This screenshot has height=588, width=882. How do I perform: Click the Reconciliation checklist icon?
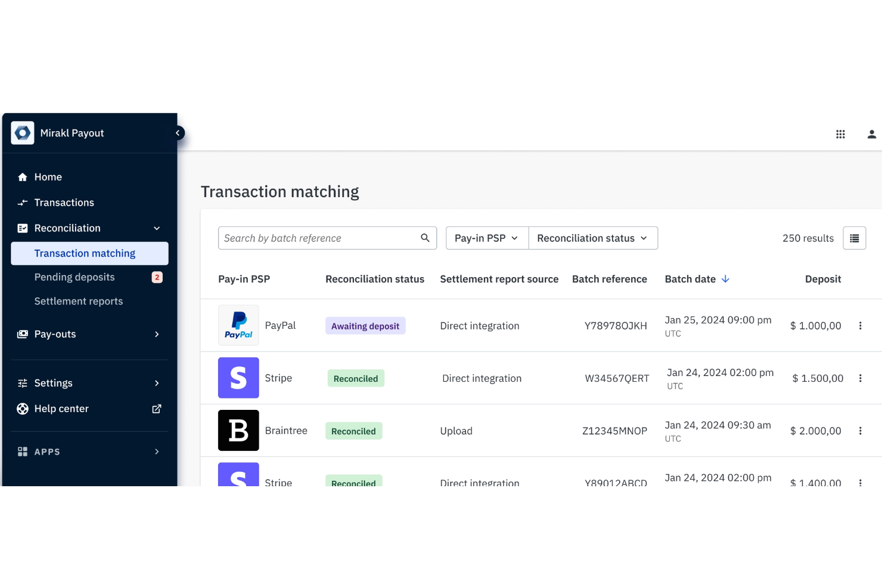tap(23, 228)
